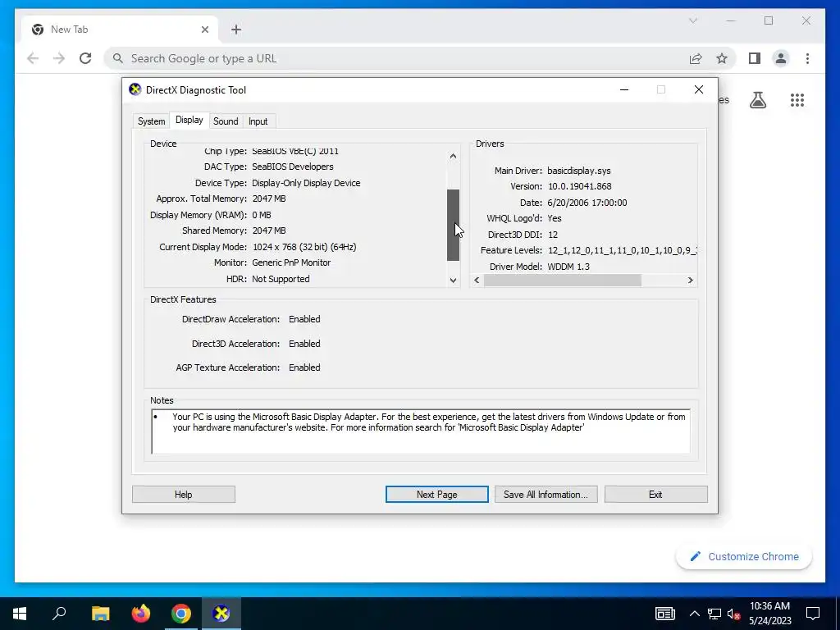Screen dimensions: 840x630
Task: Show hidden system tray icons
Action: click(x=694, y=614)
